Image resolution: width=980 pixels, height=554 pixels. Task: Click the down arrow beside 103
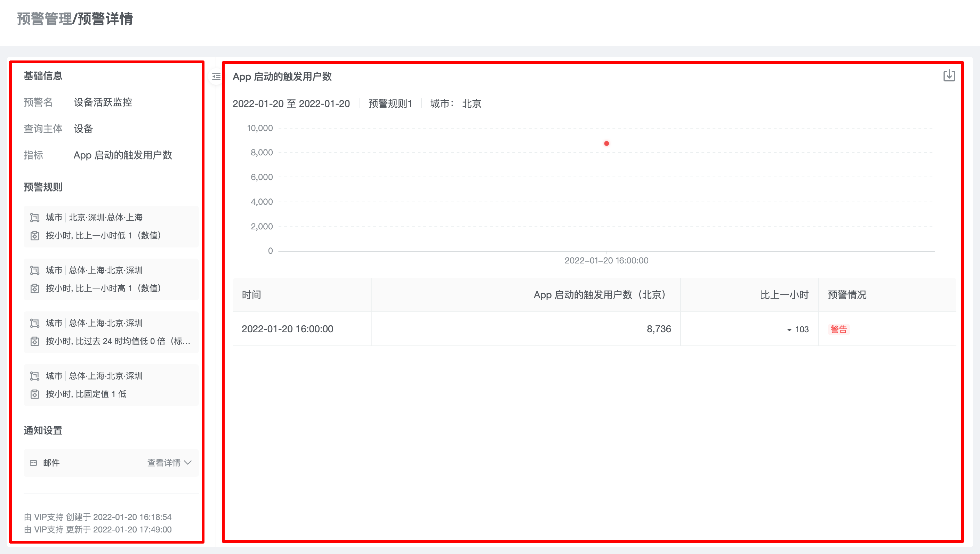tap(789, 330)
